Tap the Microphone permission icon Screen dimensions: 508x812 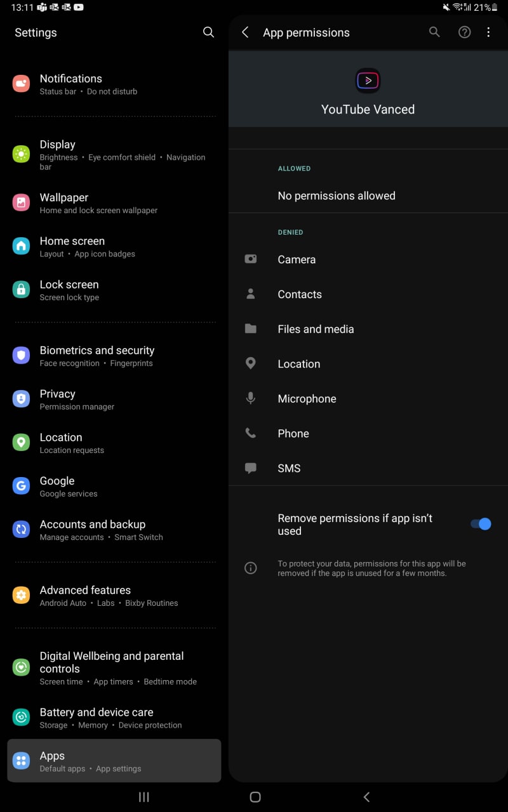(251, 398)
